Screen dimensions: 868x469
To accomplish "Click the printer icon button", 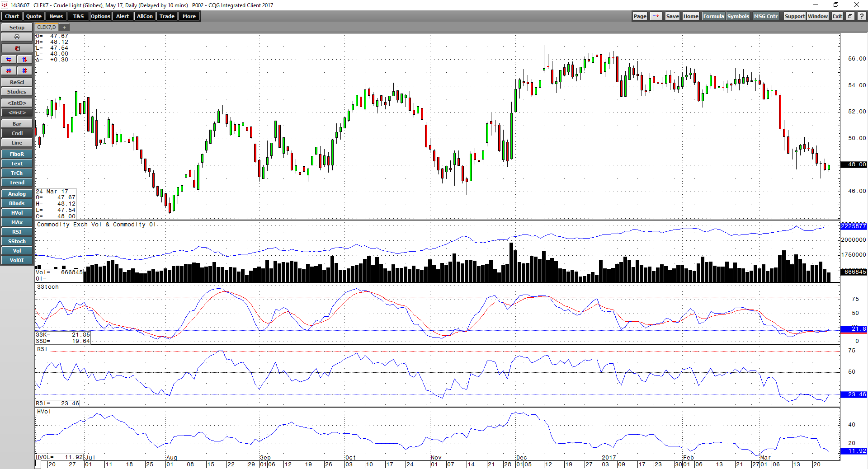I will [17, 37].
